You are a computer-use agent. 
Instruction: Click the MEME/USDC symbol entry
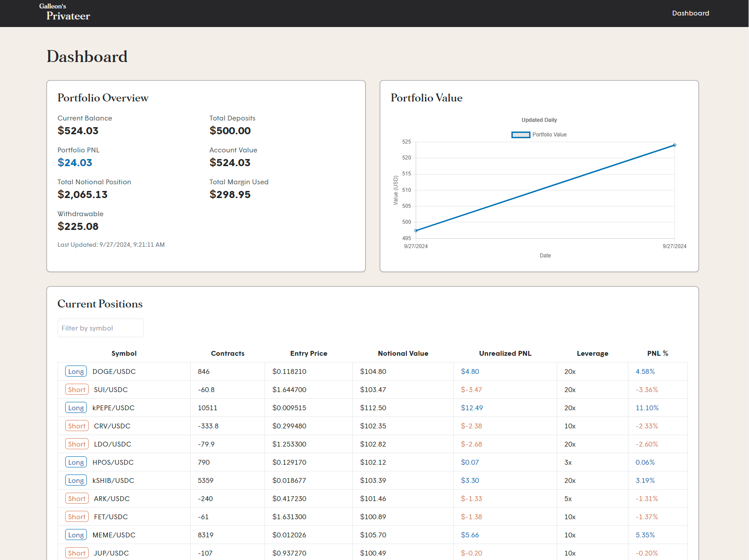113,535
